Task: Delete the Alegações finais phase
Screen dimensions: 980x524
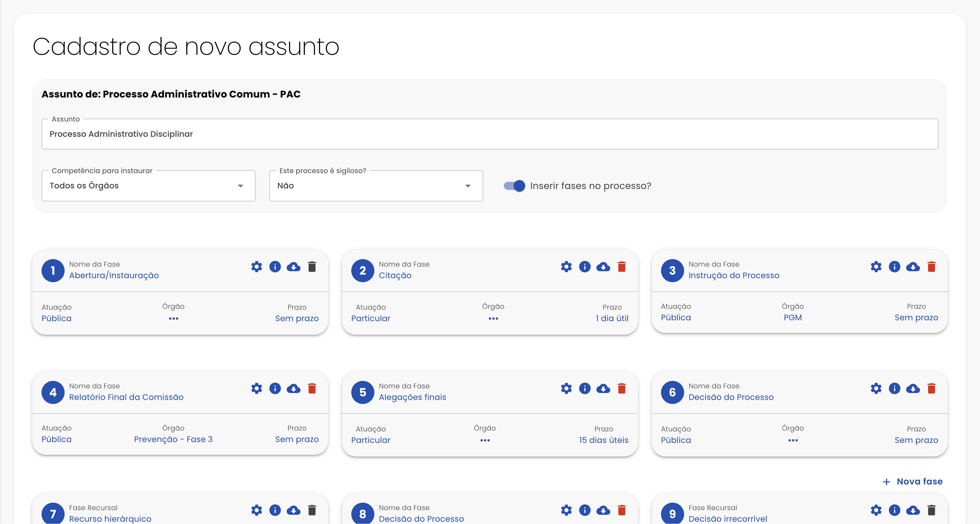Action: coord(622,388)
